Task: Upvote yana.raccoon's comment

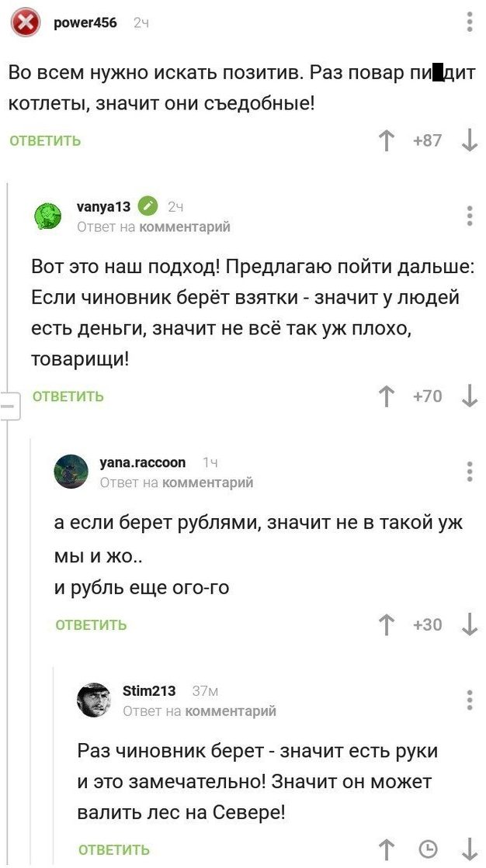Action: tap(386, 624)
